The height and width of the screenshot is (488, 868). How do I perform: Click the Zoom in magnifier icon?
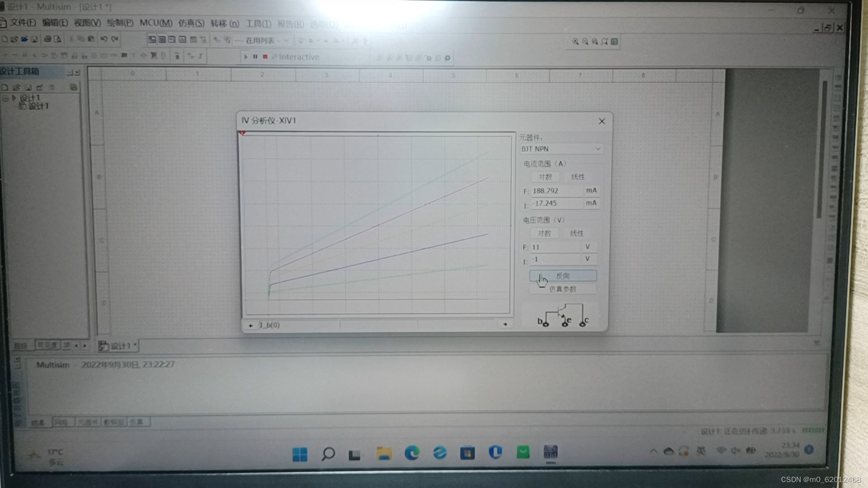click(x=576, y=42)
